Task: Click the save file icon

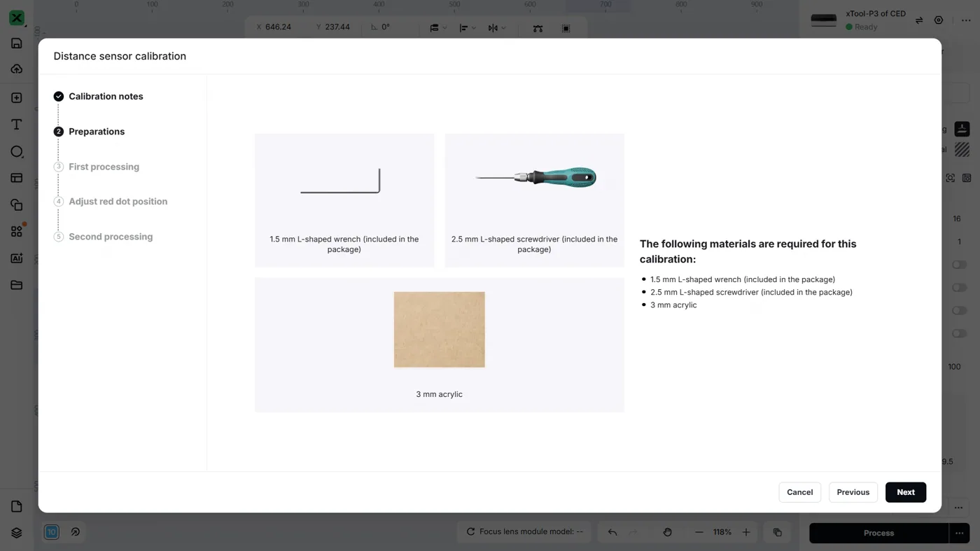Action: [x=17, y=43]
